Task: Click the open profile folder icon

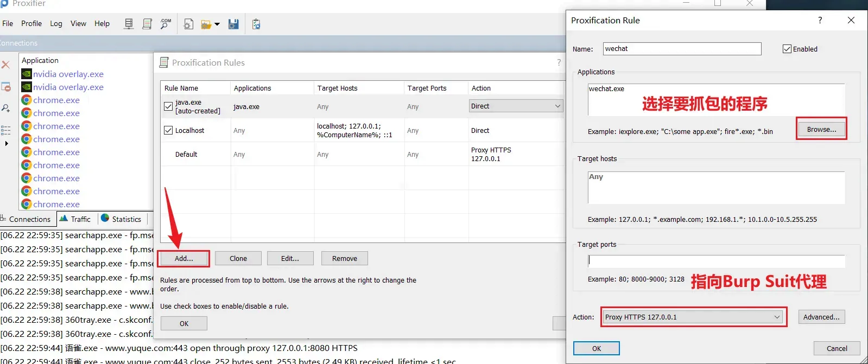Action: point(206,24)
